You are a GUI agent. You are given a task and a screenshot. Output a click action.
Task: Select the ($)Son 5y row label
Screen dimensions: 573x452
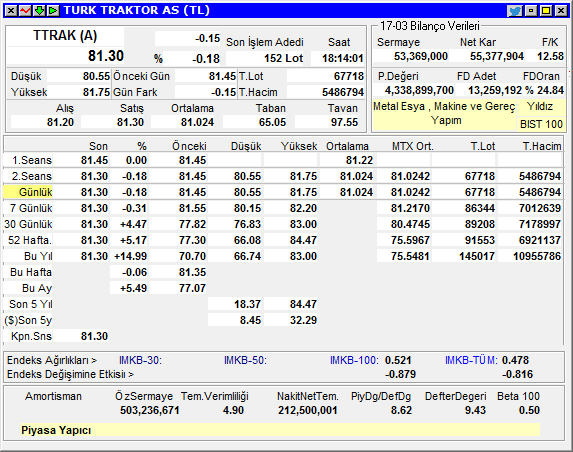pyautogui.click(x=28, y=320)
